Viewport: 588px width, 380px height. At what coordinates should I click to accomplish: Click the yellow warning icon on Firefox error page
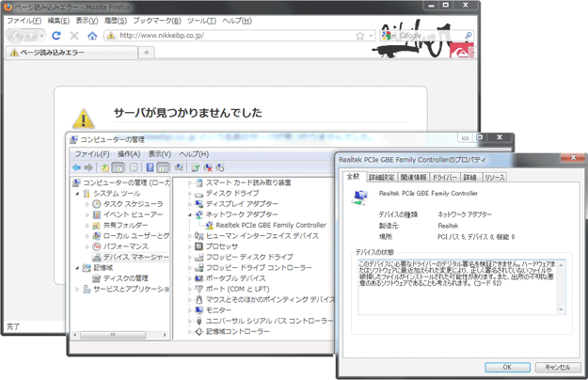83,119
